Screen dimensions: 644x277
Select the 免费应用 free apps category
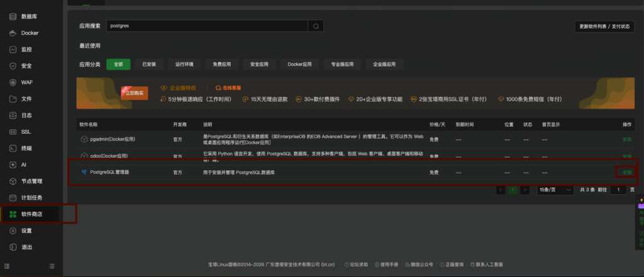click(x=222, y=65)
